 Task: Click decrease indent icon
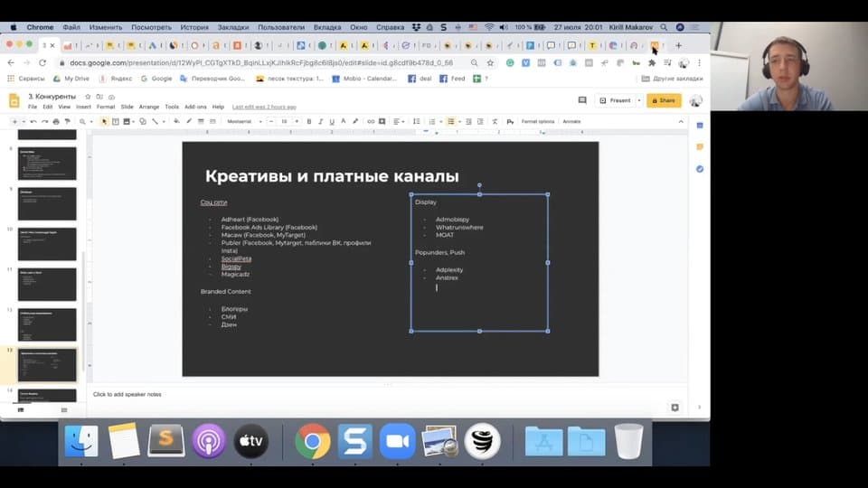[x=468, y=122]
